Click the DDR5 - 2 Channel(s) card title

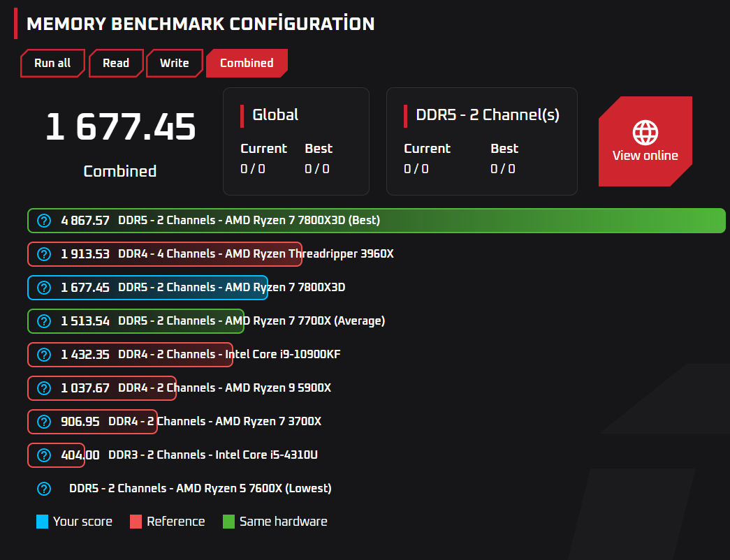[488, 115]
